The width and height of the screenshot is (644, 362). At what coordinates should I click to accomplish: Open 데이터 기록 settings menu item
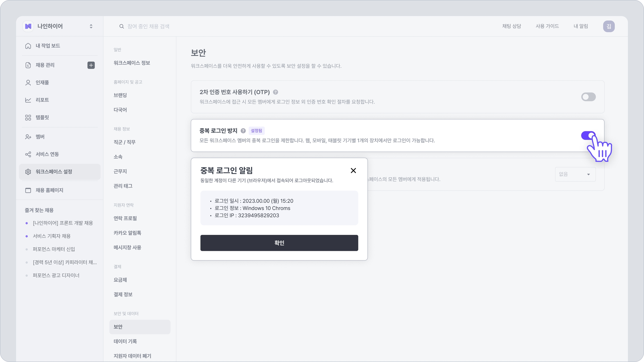[x=125, y=341]
